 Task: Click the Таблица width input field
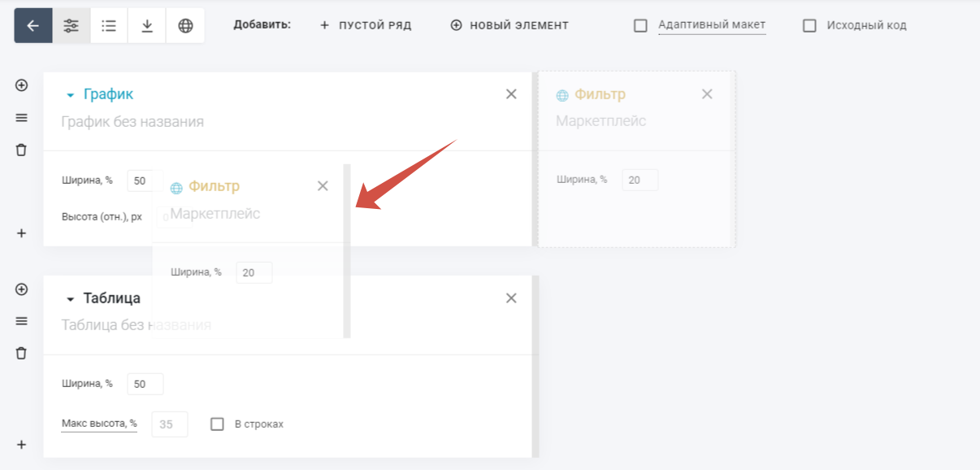[x=145, y=384]
